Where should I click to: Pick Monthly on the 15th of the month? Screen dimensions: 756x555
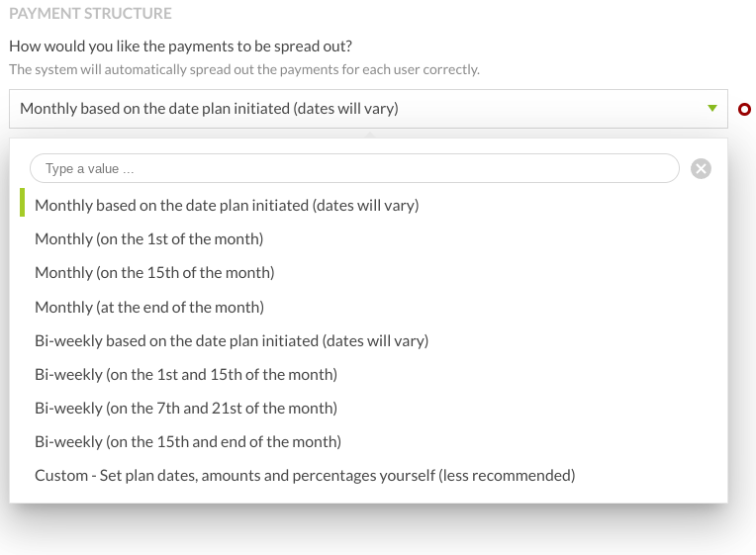154,272
